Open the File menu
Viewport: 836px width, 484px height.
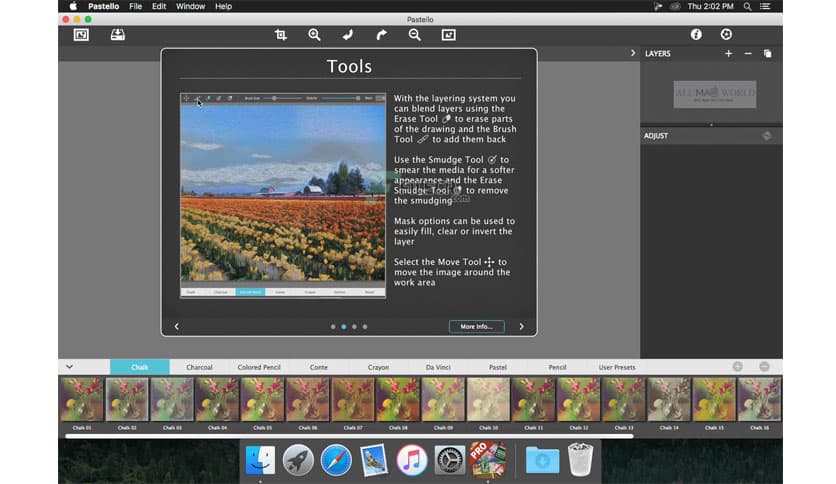coord(135,6)
